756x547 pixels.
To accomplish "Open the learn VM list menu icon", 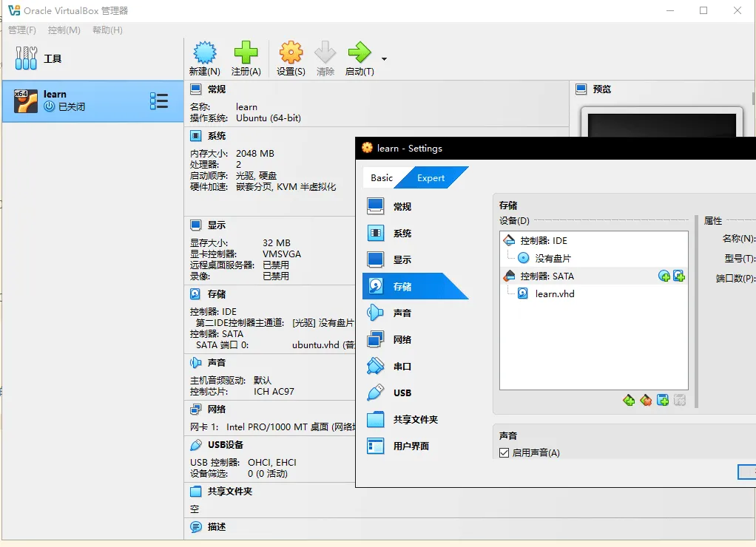I will [159, 101].
